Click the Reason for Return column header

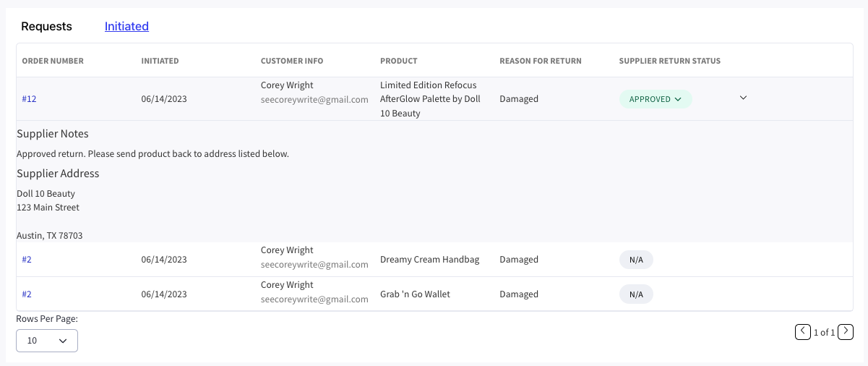[540, 61]
